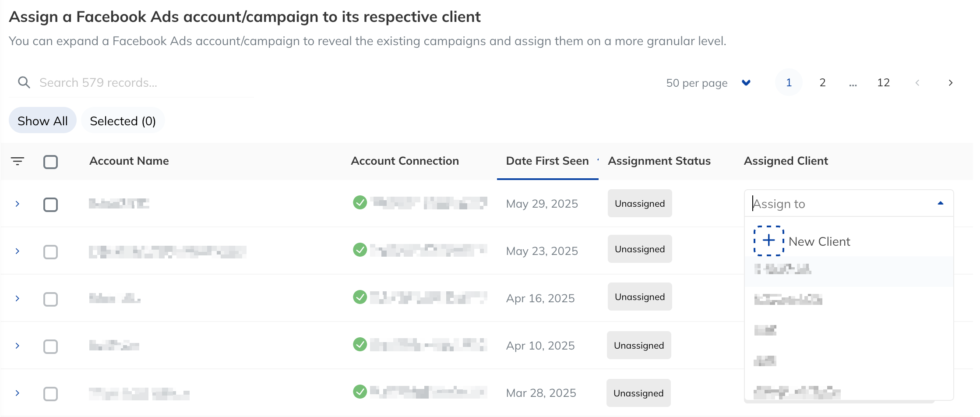Click Unassigned badge for Mar 28, 2025
The width and height of the screenshot is (980, 417).
coord(638,393)
